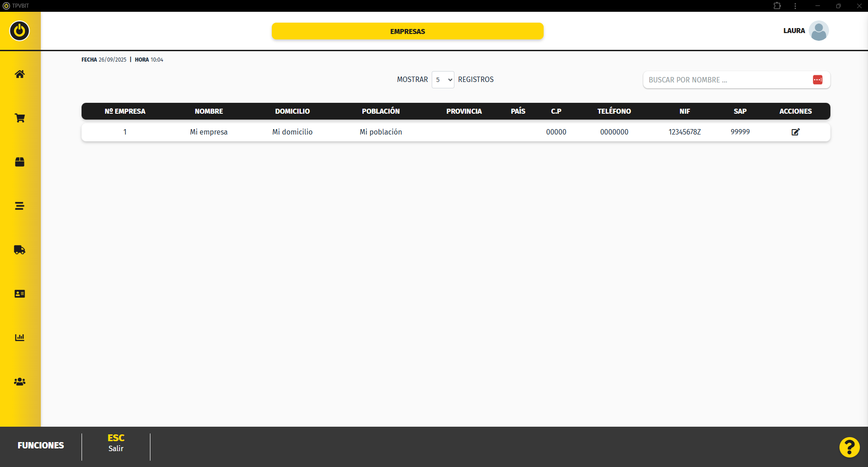This screenshot has width=868, height=467.
Task: Open the shopping cart section
Action: point(19,118)
